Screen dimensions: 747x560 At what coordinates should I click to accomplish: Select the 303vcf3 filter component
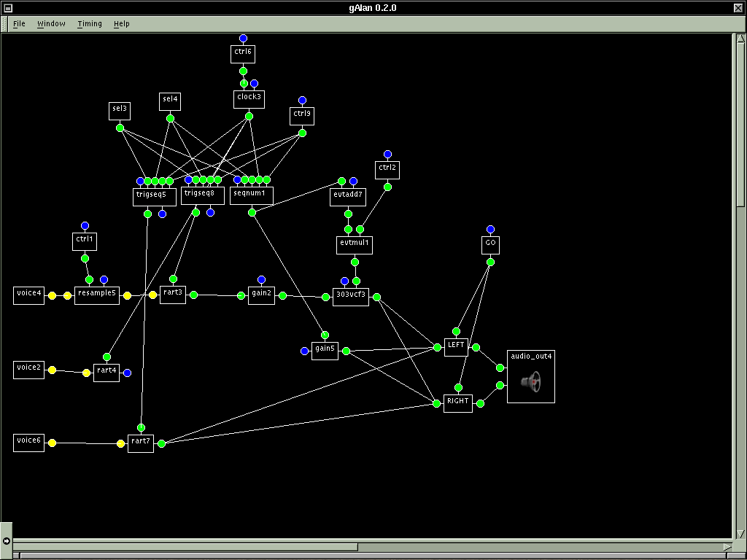pyautogui.click(x=351, y=296)
